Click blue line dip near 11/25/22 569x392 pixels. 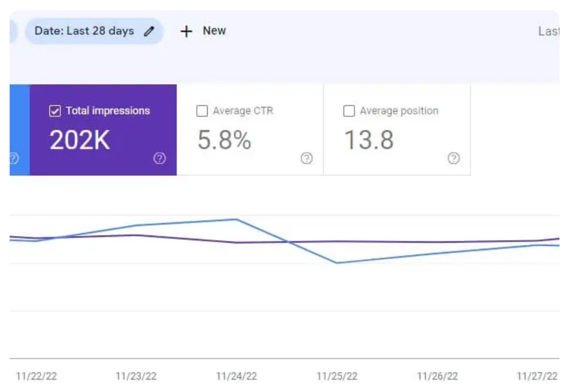(x=337, y=262)
